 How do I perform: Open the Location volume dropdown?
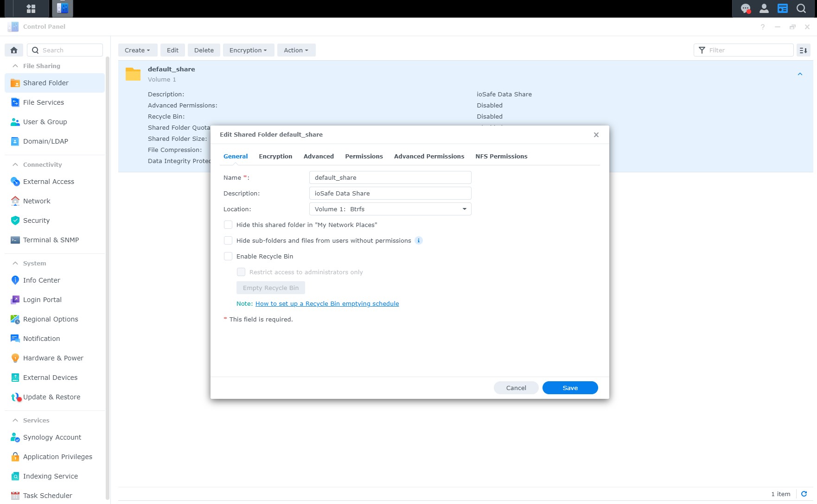point(390,209)
